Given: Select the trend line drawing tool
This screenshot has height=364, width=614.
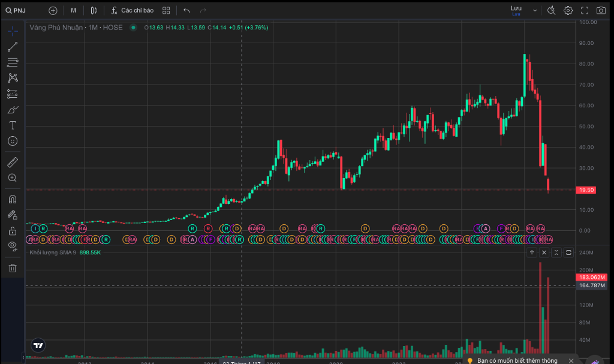Looking at the screenshot, I should (13, 47).
